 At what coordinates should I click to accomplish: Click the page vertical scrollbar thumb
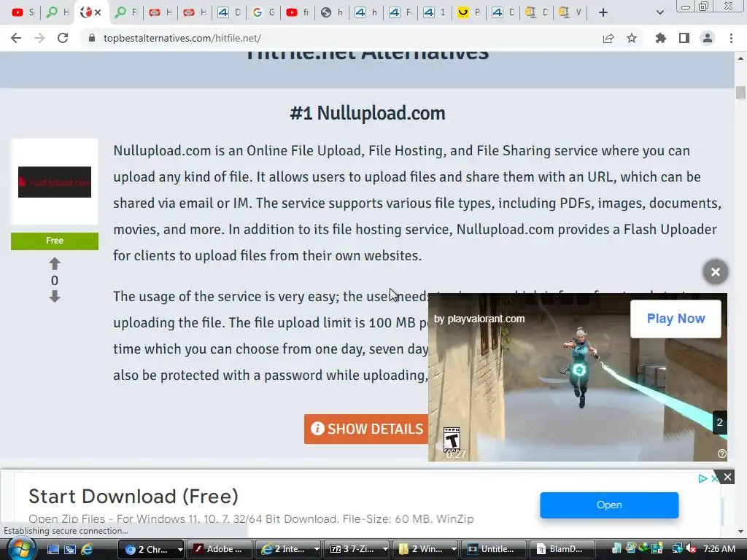(x=740, y=93)
